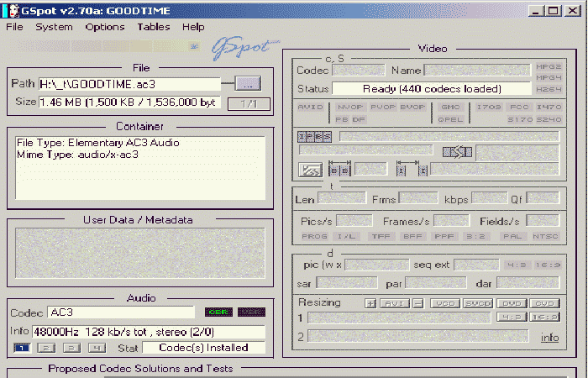Open the Tables menu
588x378 pixels.
[153, 27]
